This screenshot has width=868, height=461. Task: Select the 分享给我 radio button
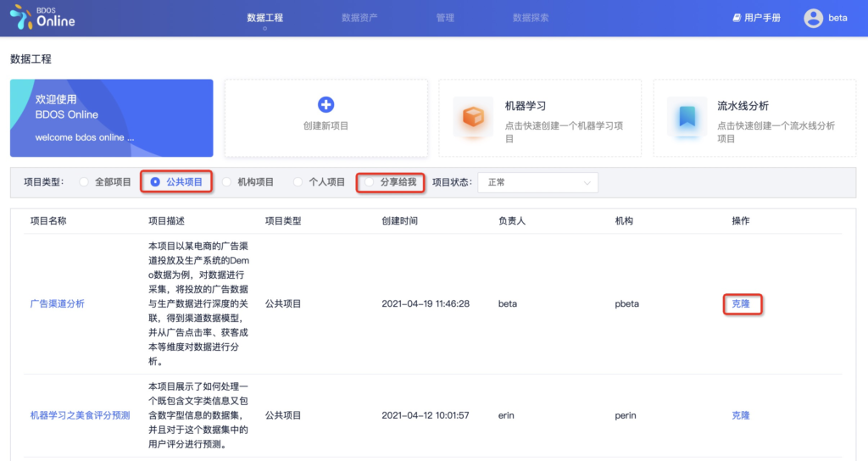coord(369,181)
